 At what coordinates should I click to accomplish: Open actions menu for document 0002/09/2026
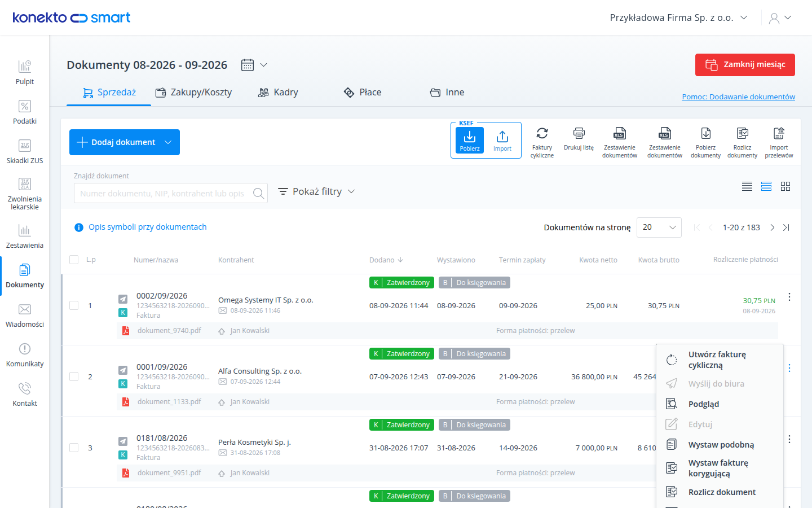point(789,297)
